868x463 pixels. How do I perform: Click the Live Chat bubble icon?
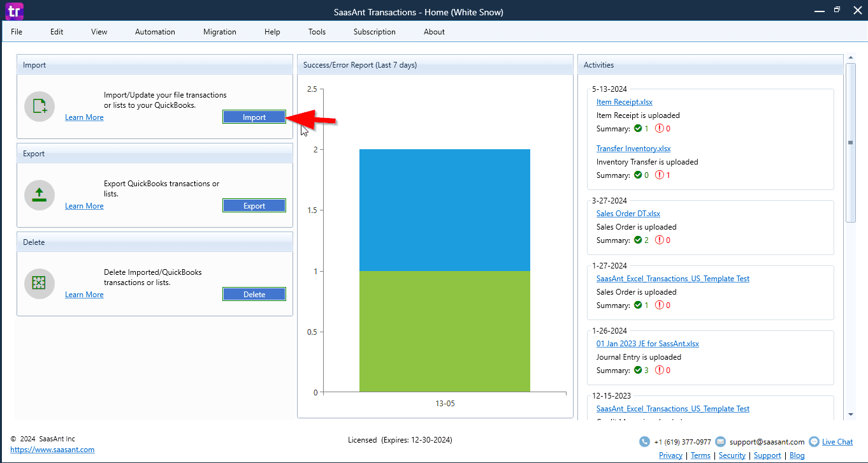[814, 442]
